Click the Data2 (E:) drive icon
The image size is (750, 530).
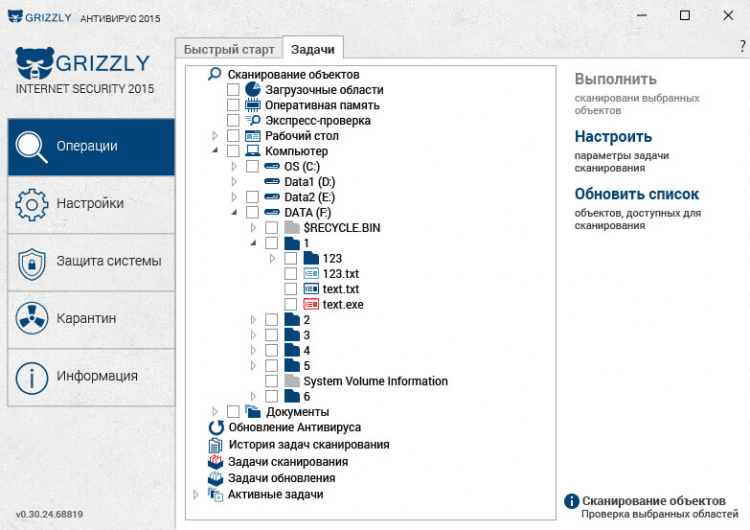[272, 197]
